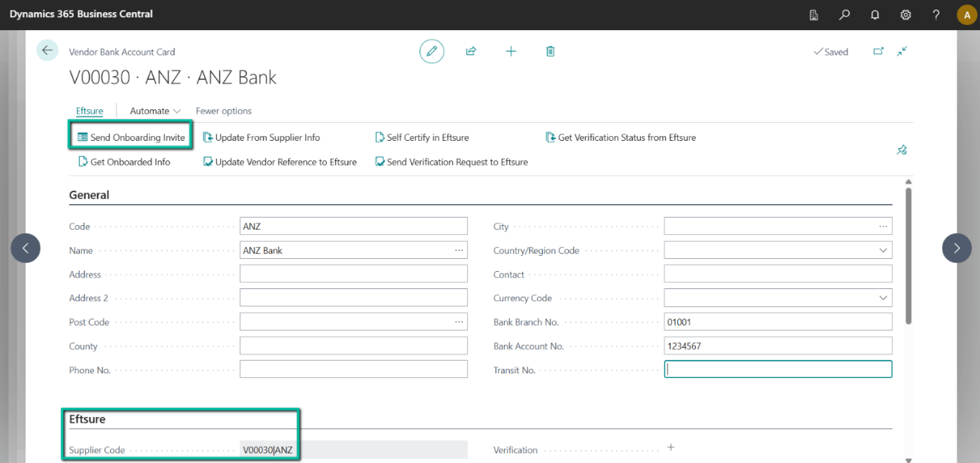Click the delete trash icon
980x463 pixels.
click(551, 51)
